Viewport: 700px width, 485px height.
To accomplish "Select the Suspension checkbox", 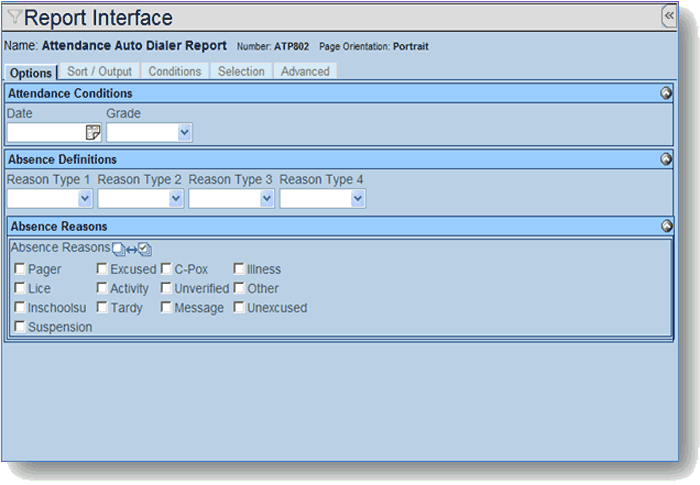I will pos(20,326).
